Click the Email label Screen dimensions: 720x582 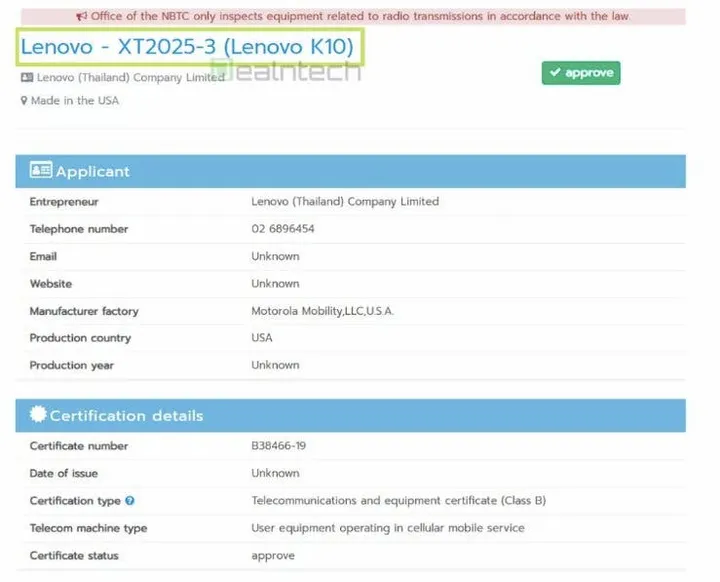[x=43, y=256]
